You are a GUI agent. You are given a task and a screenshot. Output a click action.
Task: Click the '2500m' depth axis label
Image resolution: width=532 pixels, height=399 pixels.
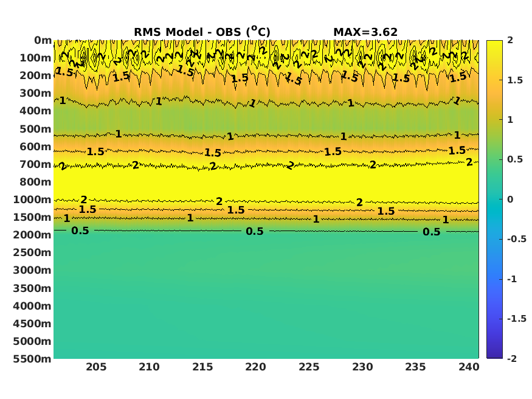33,253
